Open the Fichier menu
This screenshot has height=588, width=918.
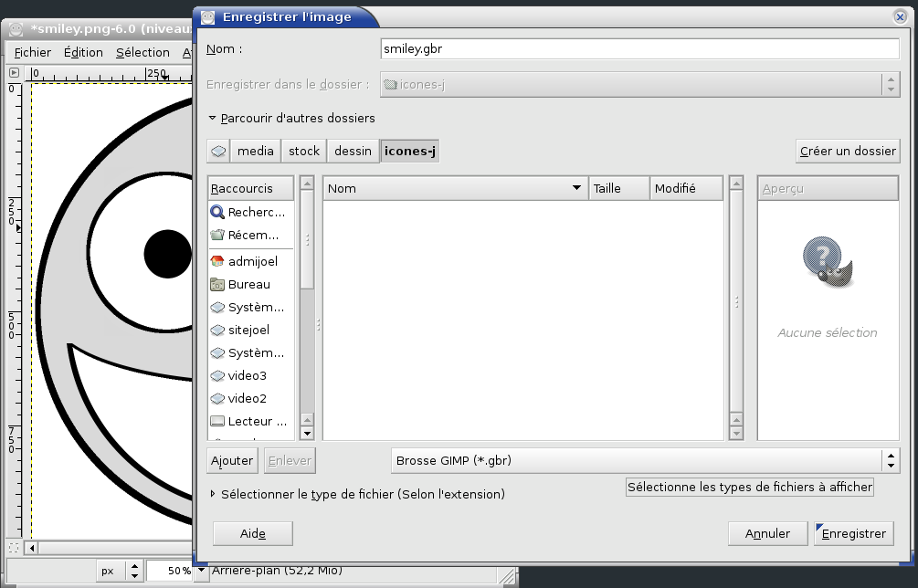tap(32, 53)
